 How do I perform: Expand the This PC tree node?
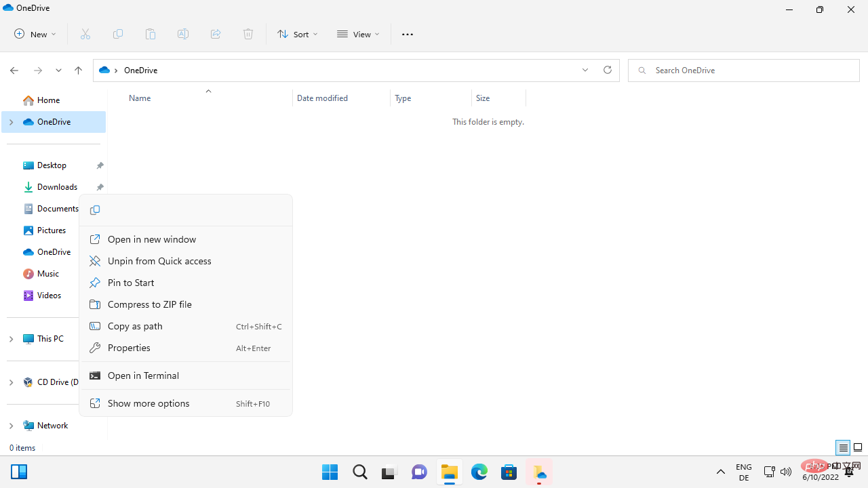pos(11,339)
